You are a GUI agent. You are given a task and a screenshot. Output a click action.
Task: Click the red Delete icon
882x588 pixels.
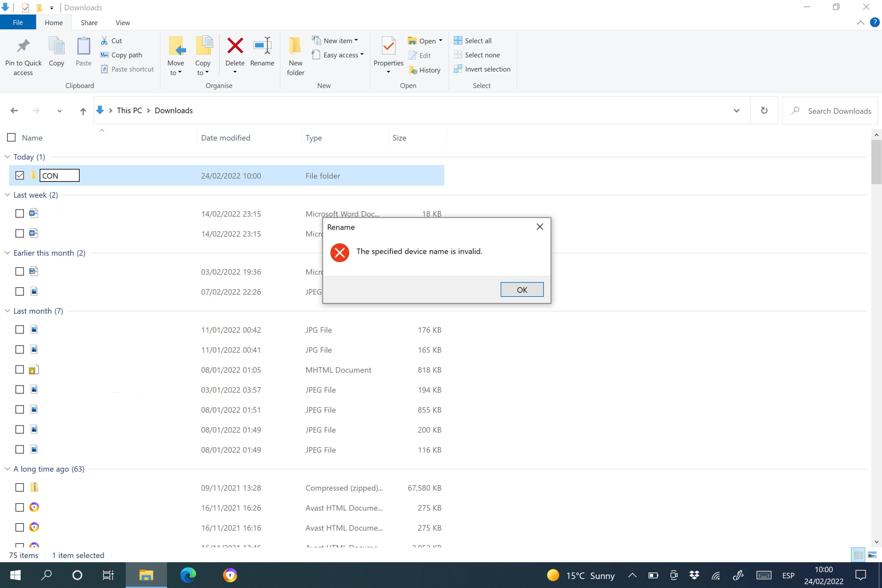(235, 46)
